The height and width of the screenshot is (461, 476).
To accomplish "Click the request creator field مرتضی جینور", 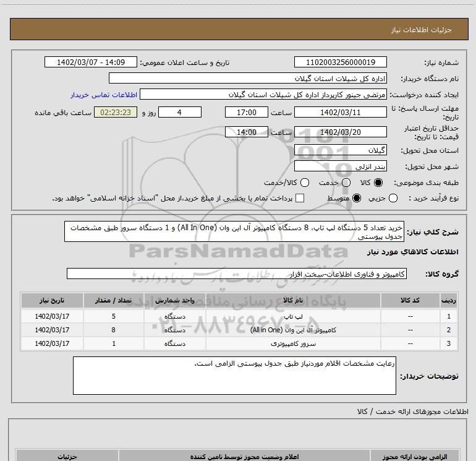I will tap(263, 95).
